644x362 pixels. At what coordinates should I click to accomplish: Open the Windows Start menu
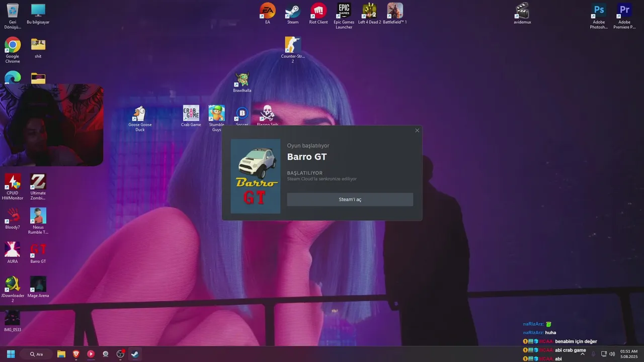(11, 354)
